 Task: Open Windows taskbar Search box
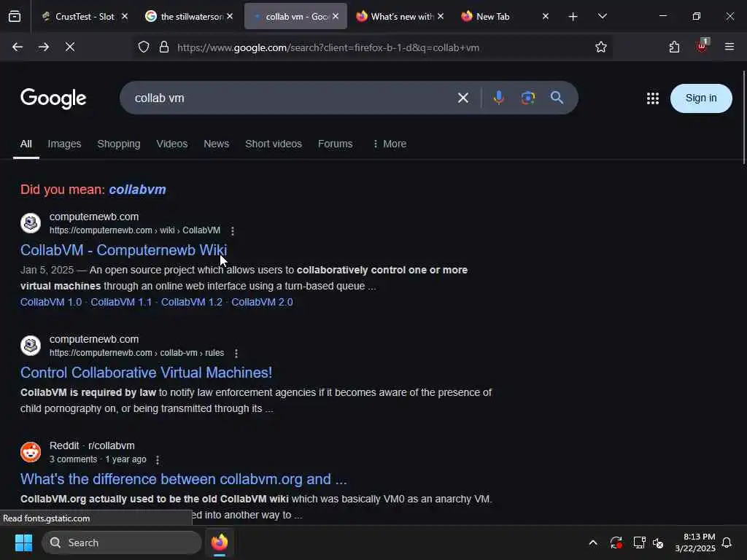pyautogui.click(x=122, y=542)
